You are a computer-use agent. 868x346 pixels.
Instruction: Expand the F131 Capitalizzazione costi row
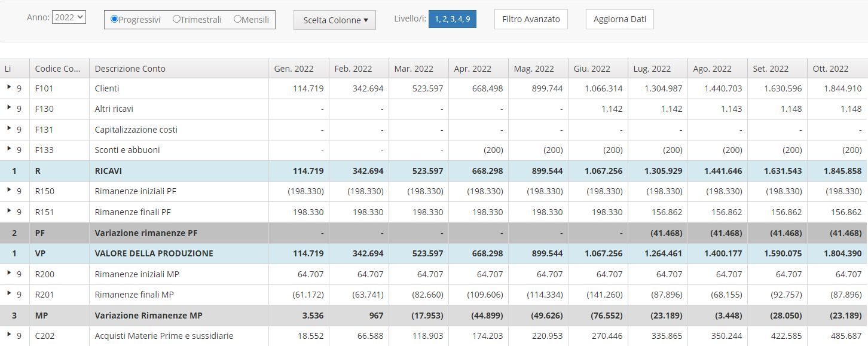click(9, 128)
